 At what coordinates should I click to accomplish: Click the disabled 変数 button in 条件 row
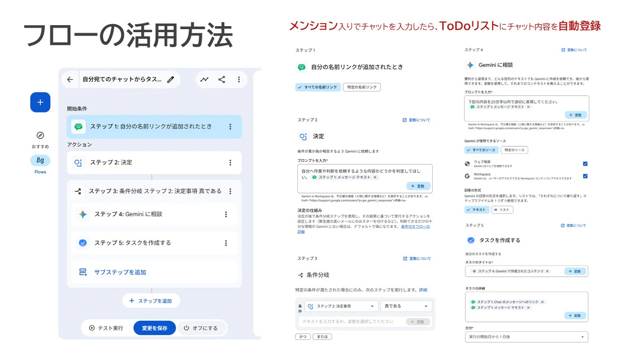(418, 321)
